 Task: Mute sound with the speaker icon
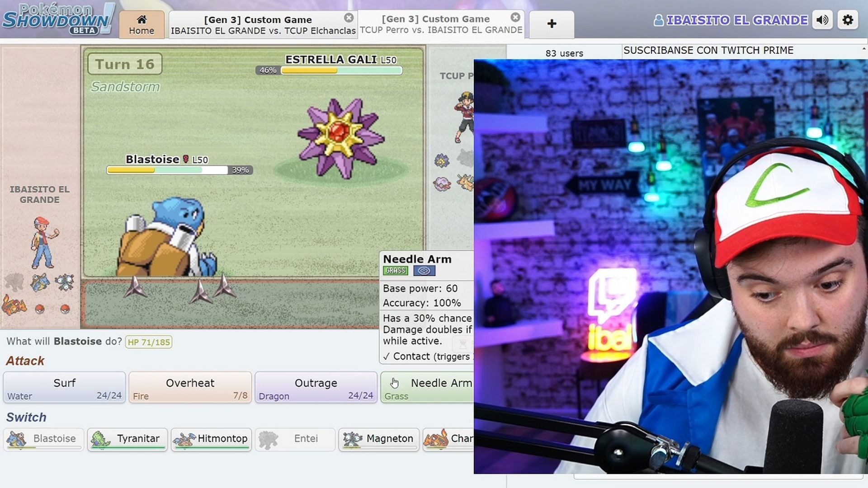coord(822,20)
